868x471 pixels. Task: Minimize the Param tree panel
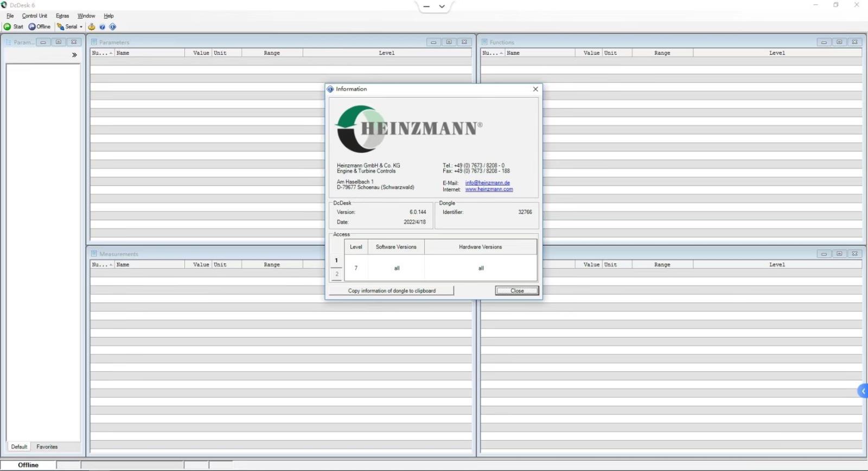pos(43,42)
